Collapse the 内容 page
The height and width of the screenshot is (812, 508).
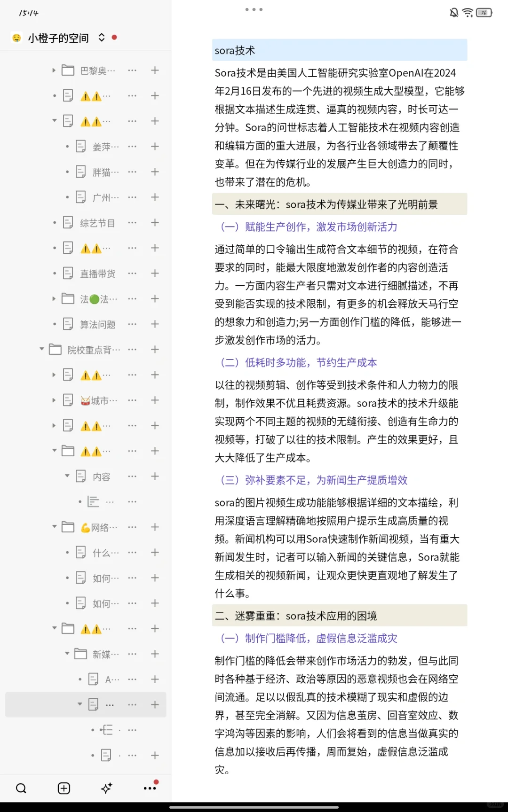pyautogui.click(x=67, y=476)
